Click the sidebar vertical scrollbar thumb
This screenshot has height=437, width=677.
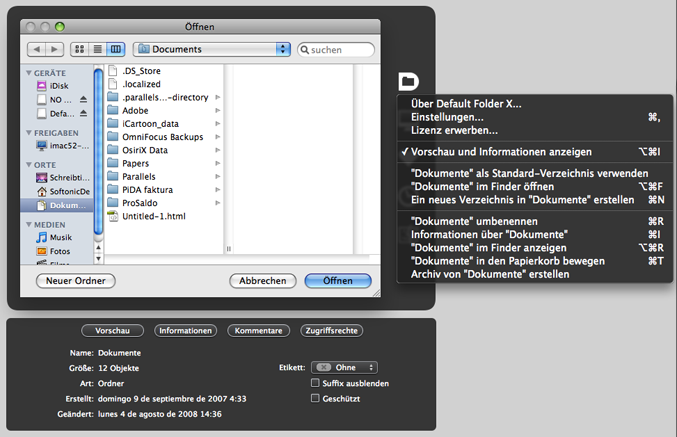tap(98, 151)
